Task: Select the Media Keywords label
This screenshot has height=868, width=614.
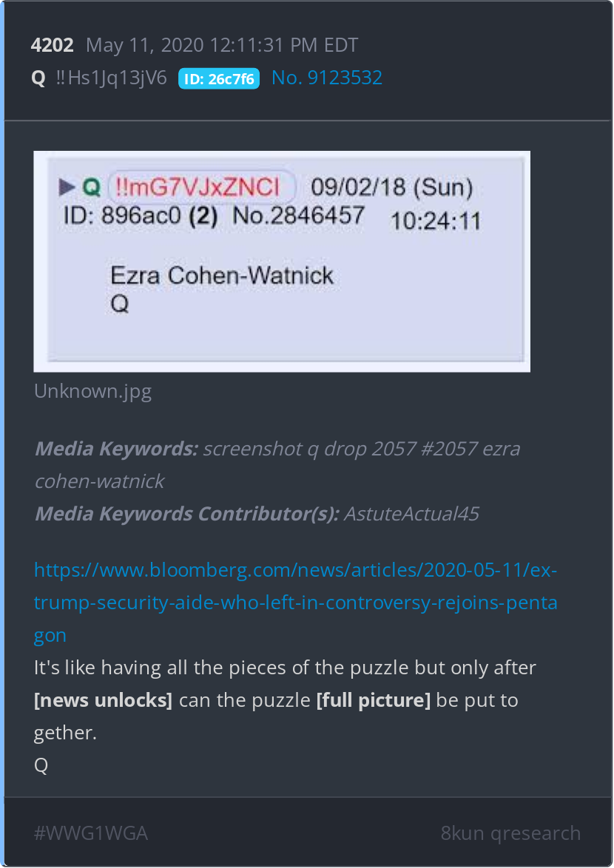Action: [116, 448]
